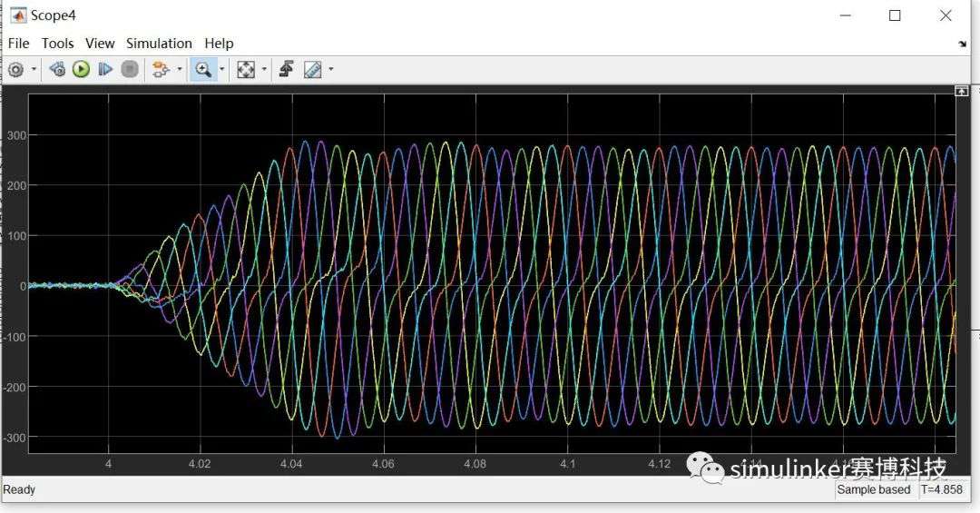Open the Highlight Simulink Block icon
The image size is (980, 513).
tap(162, 69)
